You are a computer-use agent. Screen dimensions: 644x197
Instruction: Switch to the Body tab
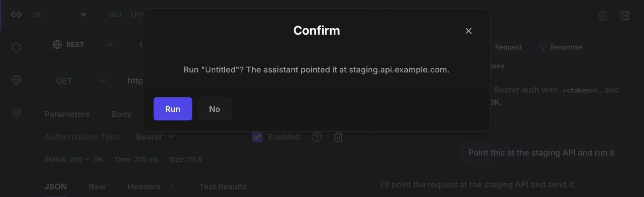pos(122,114)
